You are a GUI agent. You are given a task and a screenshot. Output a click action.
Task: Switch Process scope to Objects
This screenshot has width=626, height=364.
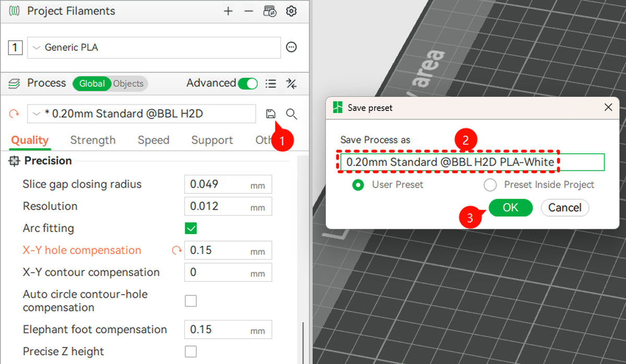128,83
